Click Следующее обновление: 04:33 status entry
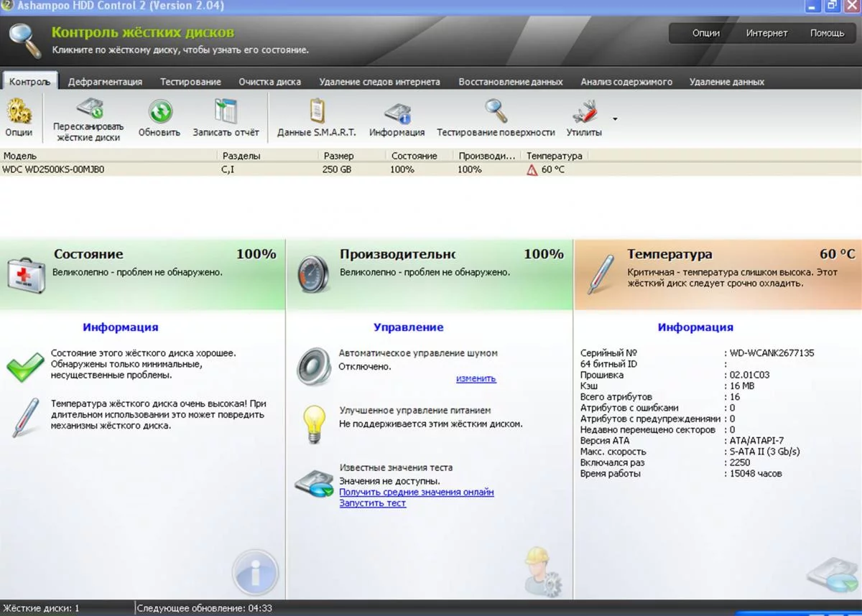 (x=204, y=608)
